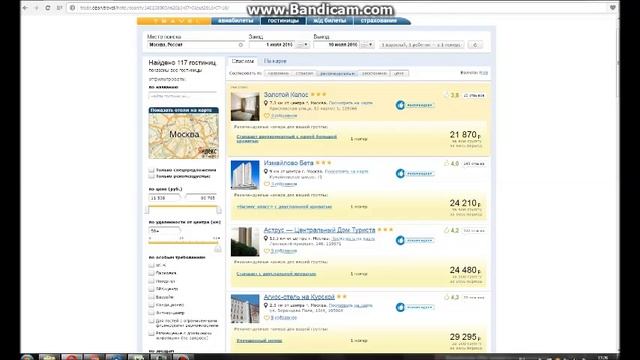Click location pin icon for hotel на Курской
Viewport: 640px width, 360px height.
266,305
